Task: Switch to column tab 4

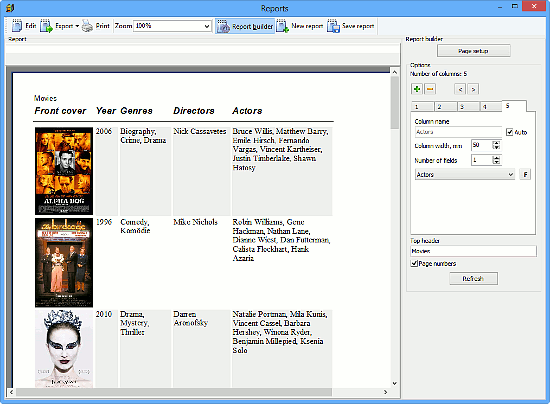Action: (491, 107)
